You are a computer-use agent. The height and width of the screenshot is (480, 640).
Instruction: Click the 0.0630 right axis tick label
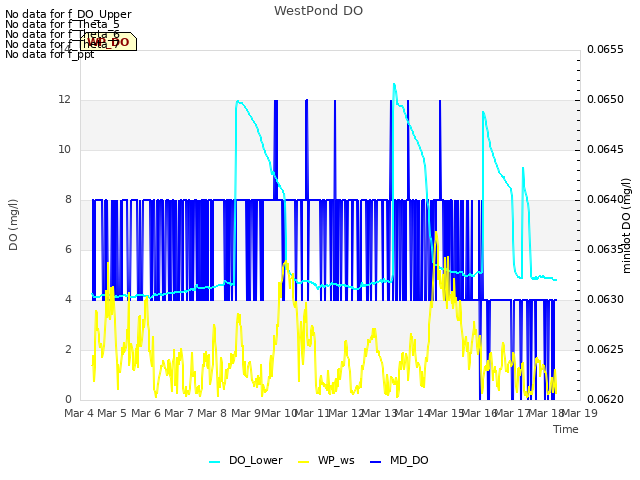[605, 300]
